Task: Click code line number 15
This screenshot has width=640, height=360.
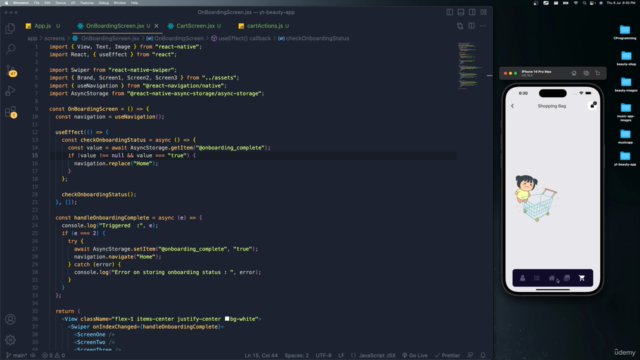Action: click(35, 156)
